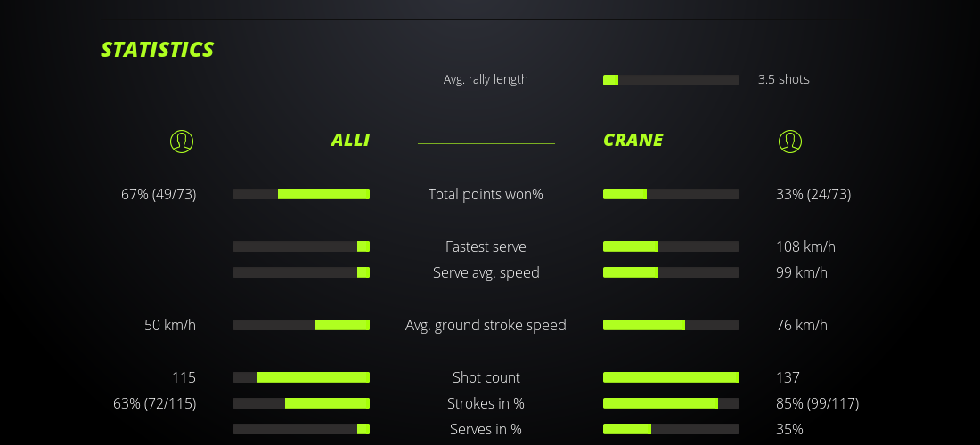Click Crane's Total points won bar
This screenshot has height=445, width=980.
tap(671, 194)
